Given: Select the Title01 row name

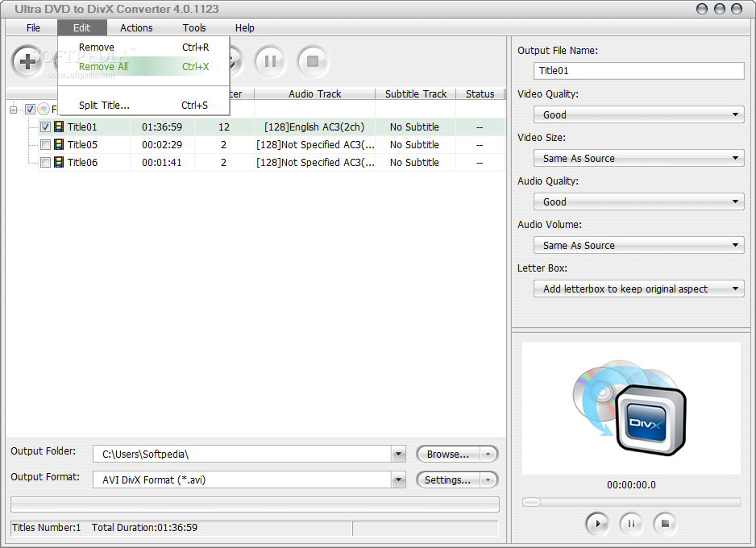Looking at the screenshot, I should tap(82, 127).
